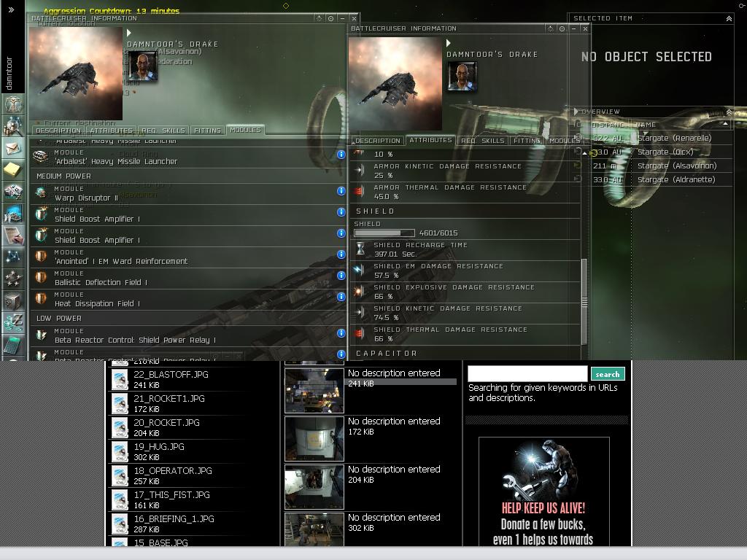Open the 17_THIS_FIST.JPG file link
Viewport: 747px width, 560px height.
171,495
